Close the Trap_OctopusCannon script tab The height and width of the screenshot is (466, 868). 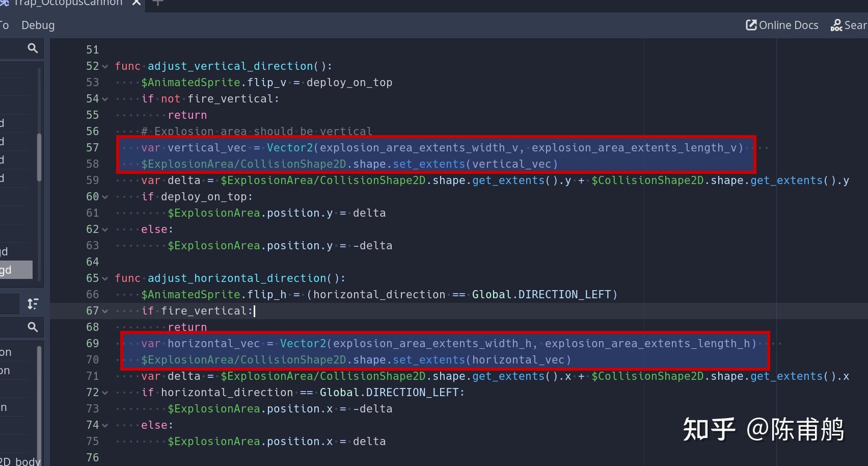point(135,3)
